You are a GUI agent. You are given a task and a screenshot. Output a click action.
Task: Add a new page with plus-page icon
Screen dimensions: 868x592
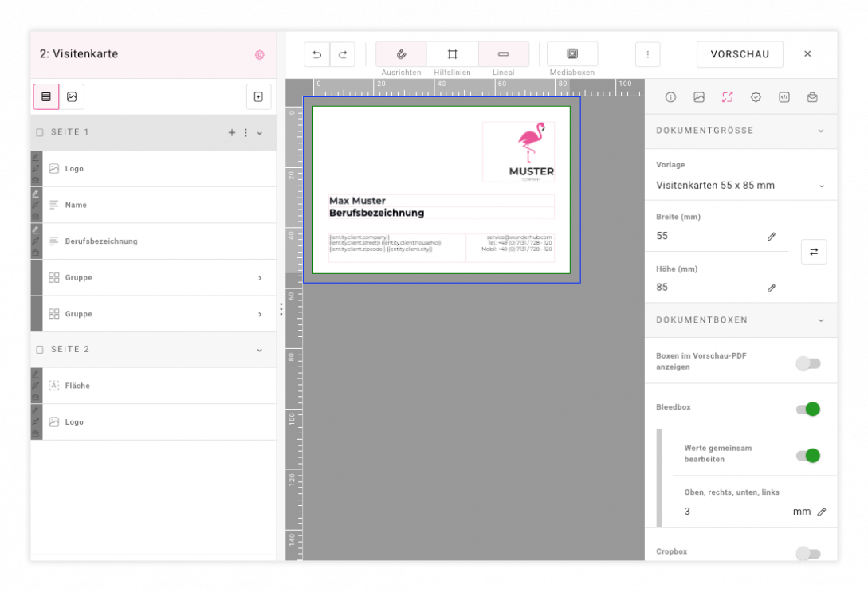click(x=258, y=96)
